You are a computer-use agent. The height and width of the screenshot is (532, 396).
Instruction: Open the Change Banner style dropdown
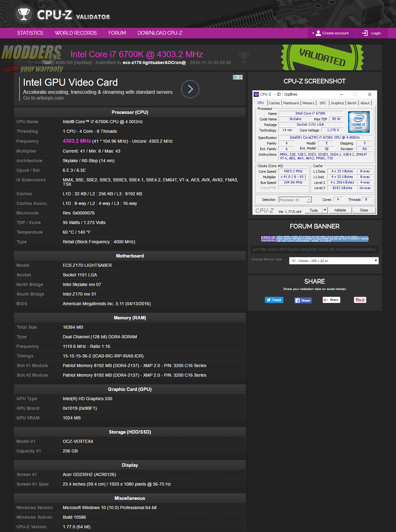pyautogui.click(x=334, y=261)
